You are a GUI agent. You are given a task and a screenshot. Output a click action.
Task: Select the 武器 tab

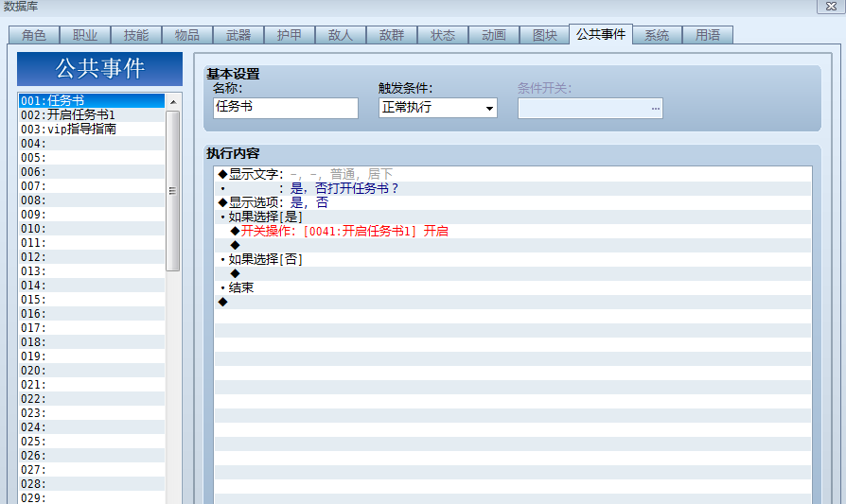[x=238, y=35]
